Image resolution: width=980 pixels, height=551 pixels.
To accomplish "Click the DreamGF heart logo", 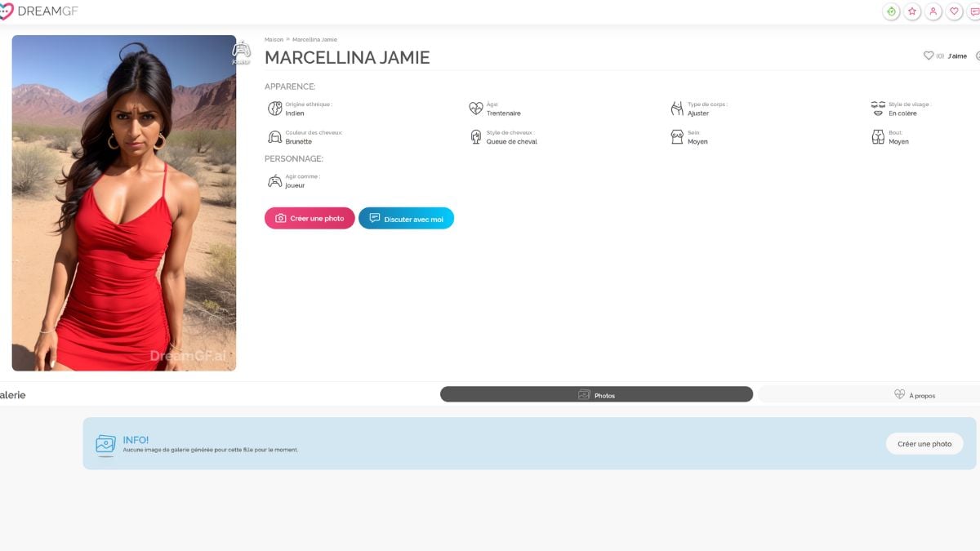I will coord(6,11).
